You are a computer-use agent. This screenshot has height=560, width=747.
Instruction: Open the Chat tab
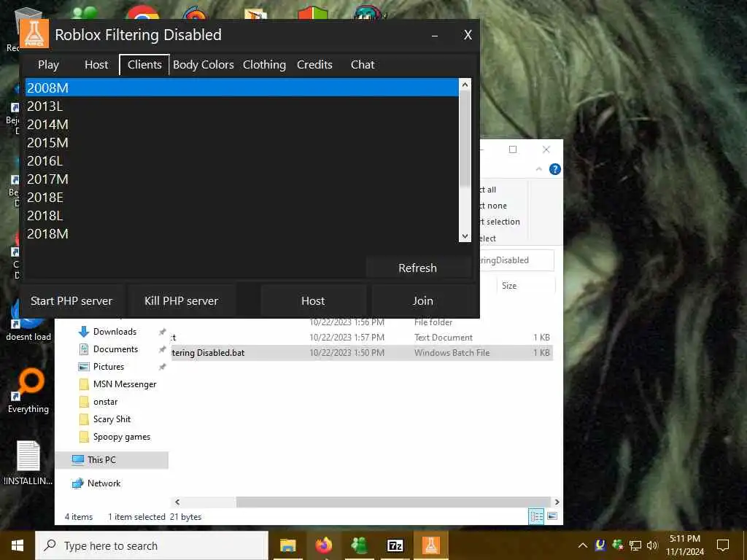click(363, 65)
